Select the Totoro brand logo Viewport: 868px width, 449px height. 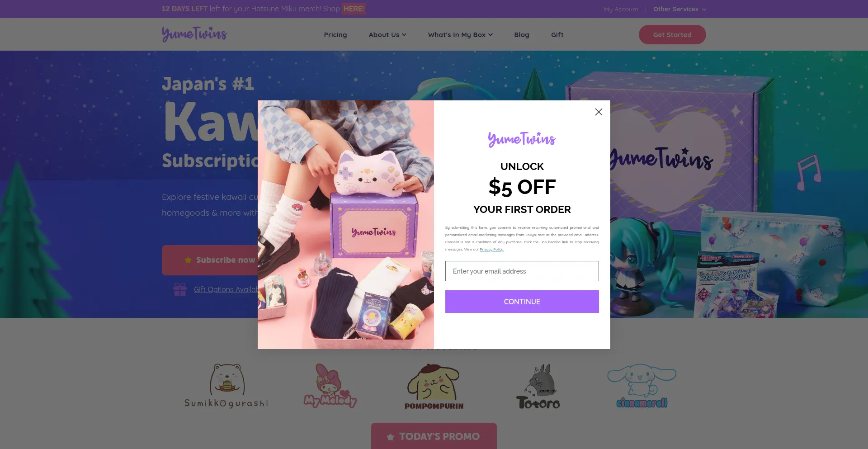pyautogui.click(x=538, y=387)
